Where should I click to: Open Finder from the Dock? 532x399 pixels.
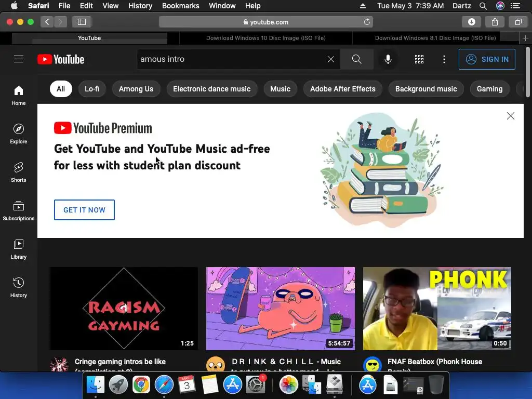[96, 385]
